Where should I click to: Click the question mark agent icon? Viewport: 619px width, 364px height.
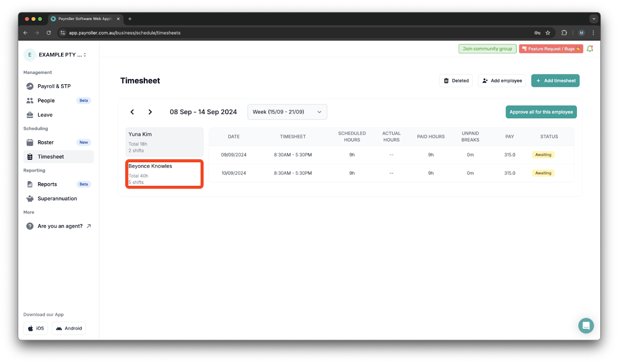(x=30, y=226)
